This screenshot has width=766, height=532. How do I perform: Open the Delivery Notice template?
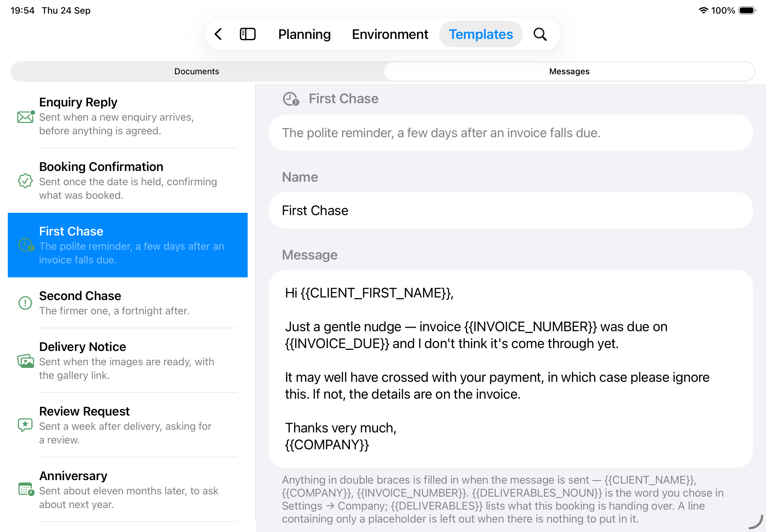(x=128, y=361)
